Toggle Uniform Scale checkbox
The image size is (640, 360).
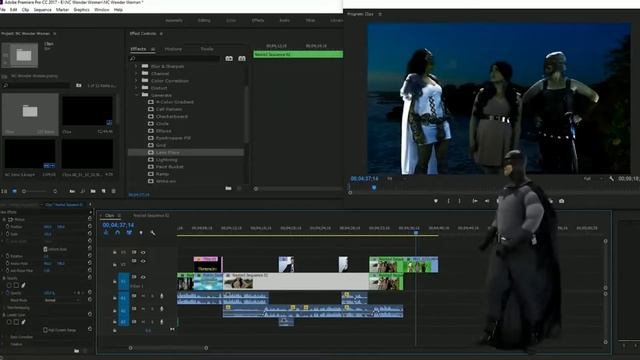45,249
